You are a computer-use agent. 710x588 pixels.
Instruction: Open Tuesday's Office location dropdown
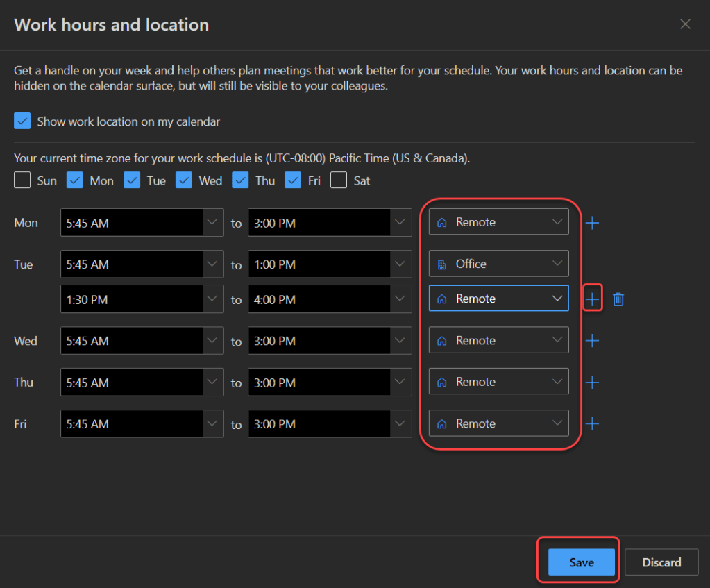pyautogui.click(x=498, y=264)
